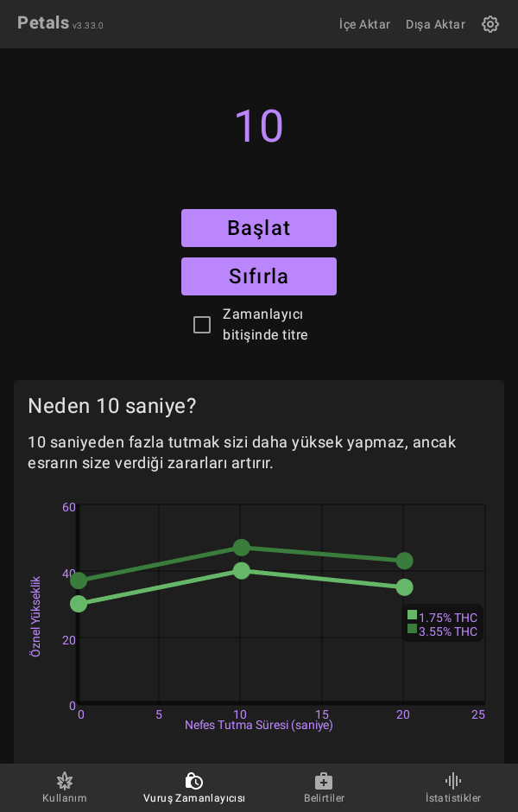This screenshot has height=812, width=518.
Task: Click the timer display showing 10
Action: pos(259,126)
